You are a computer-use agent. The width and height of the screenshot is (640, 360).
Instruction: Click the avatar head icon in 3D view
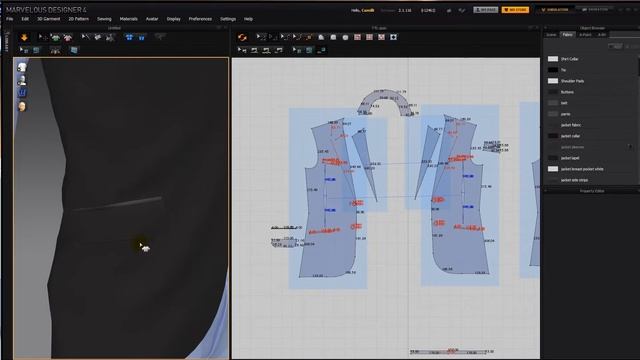click(22, 107)
